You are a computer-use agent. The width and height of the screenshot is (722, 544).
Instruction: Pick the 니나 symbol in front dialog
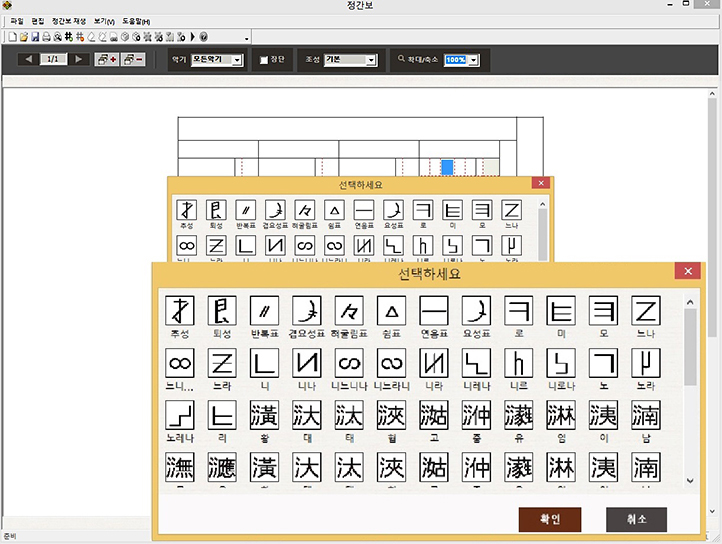[307, 363]
